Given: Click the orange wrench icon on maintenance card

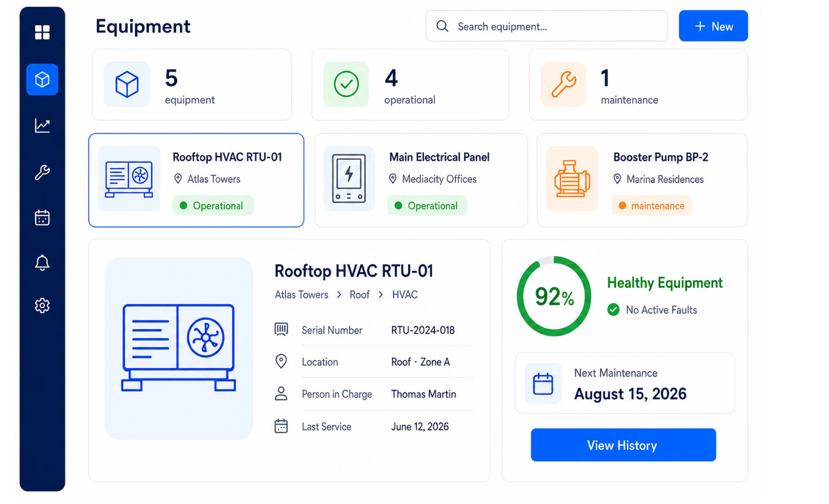Looking at the screenshot, I should [564, 84].
